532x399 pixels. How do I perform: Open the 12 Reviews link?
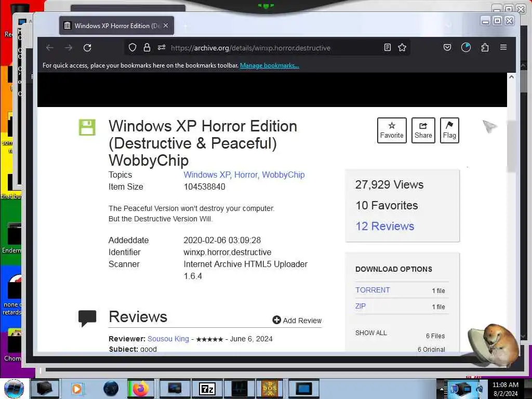point(385,226)
